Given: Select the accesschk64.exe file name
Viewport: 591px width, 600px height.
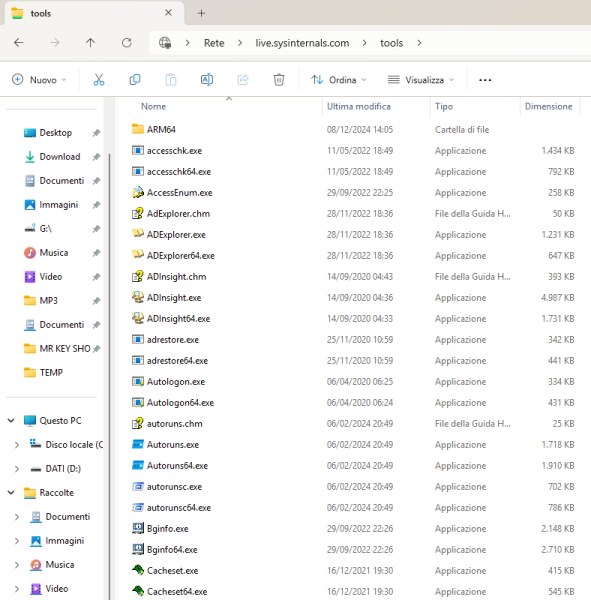Looking at the screenshot, I should 178,171.
